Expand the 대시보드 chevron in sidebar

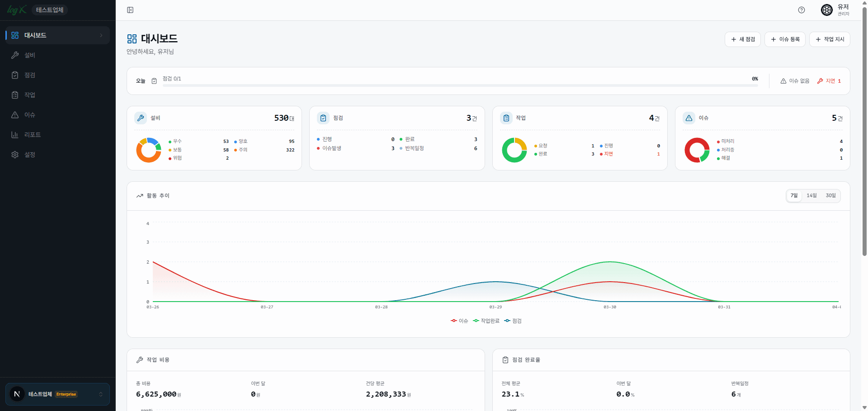[101, 35]
